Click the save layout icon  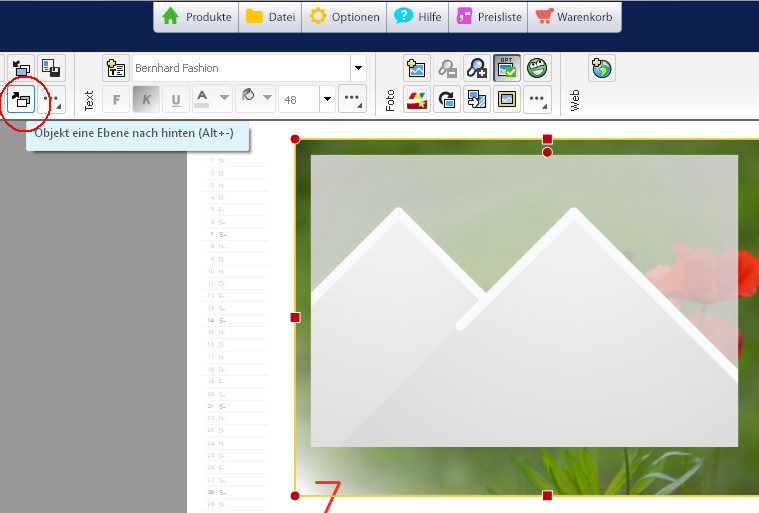tap(51, 68)
